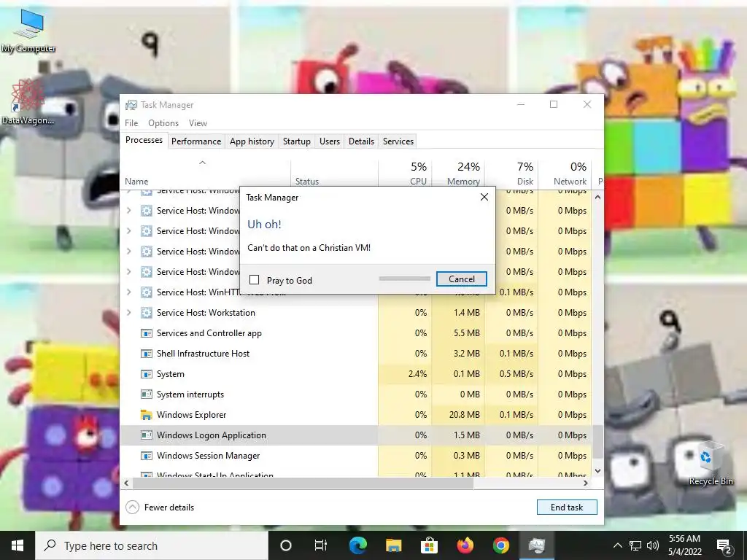This screenshot has width=747, height=560.
Task: Sort by the CPU column header
Action: coord(405,174)
